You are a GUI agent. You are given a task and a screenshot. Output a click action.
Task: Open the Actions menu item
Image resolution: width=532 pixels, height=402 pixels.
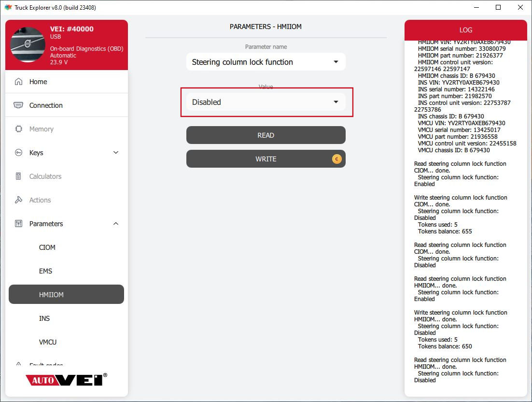click(x=67, y=200)
